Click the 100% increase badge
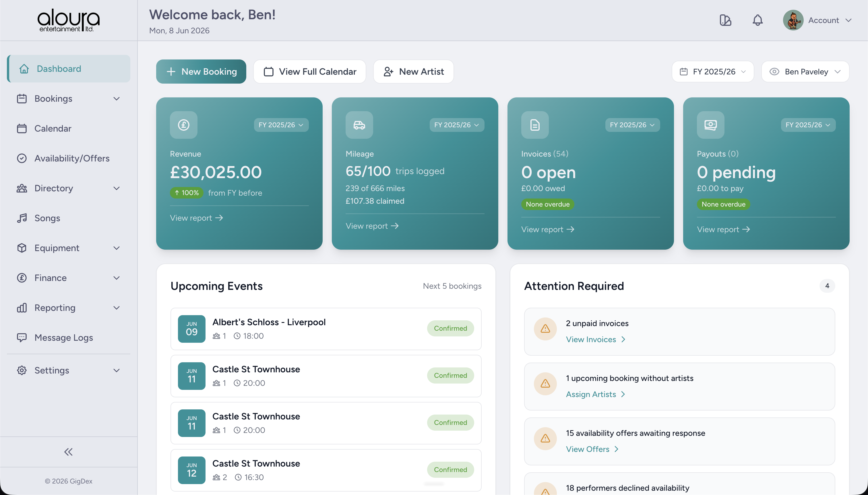Screen dimensions: 868x495 [187, 193]
